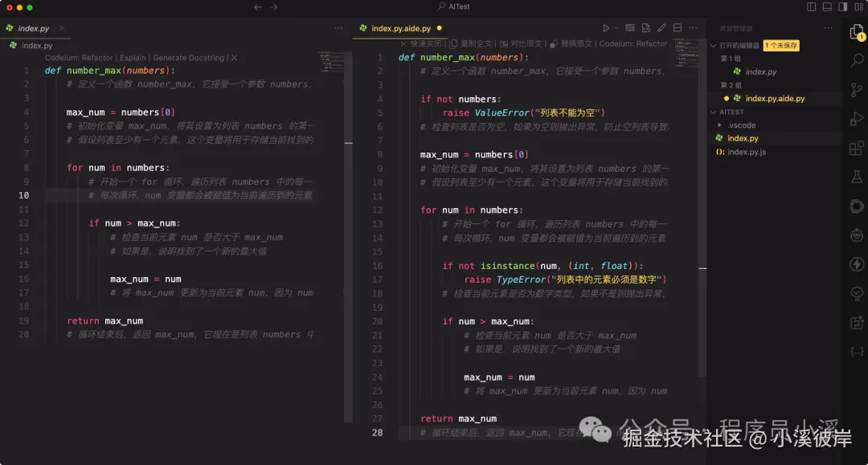Open the AI assistant robot icon
The image size is (868, 465).
pyautogui.click(x=856, y=234)
